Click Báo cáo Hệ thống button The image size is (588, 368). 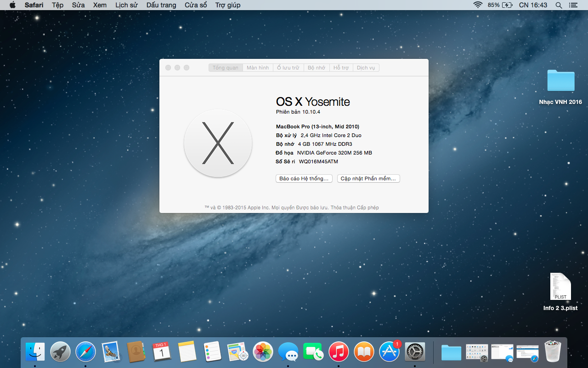tap(304, 178)
